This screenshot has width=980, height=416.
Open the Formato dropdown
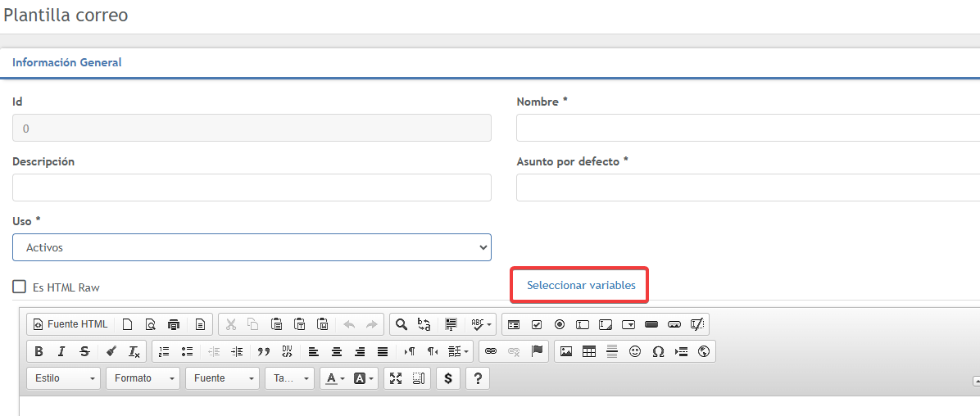point(143,378)
